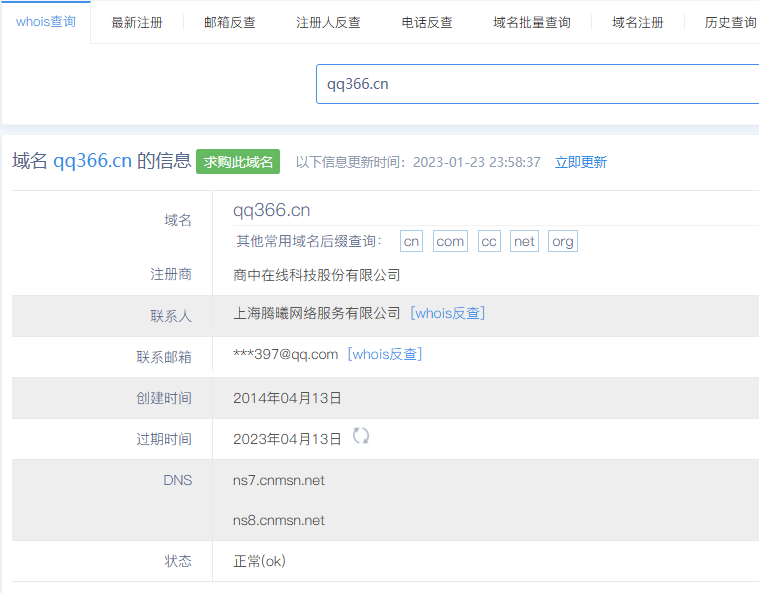Click the qq366.cn link in heading
Image resolution: width=759 pixels, height=593 pixels.
(92, 161)
